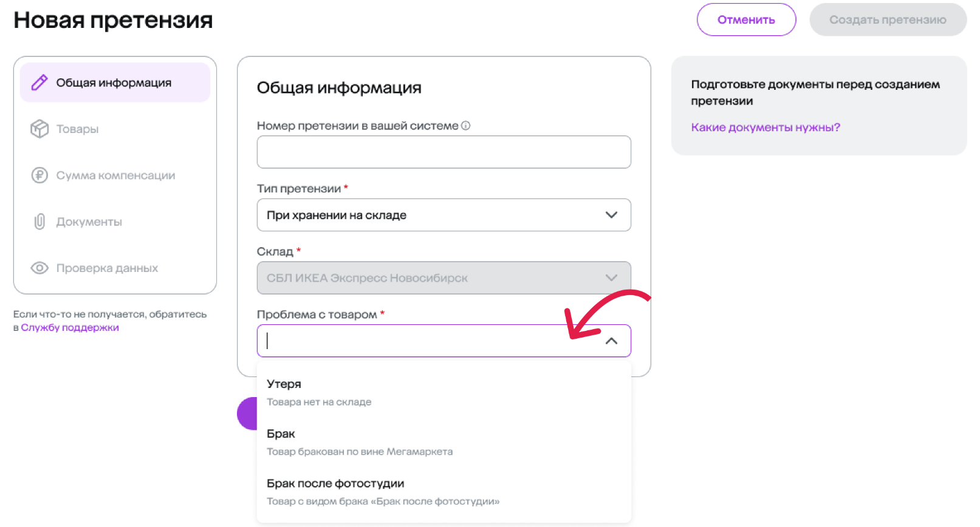The height and width of the screenshot is (527, 980).
Task: Click the box icon next to Товары
Action: pyautogui.click(x=39, y=129)
